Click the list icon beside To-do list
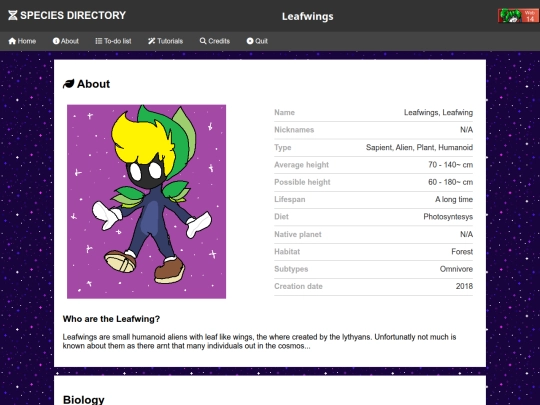 (99, 41)
